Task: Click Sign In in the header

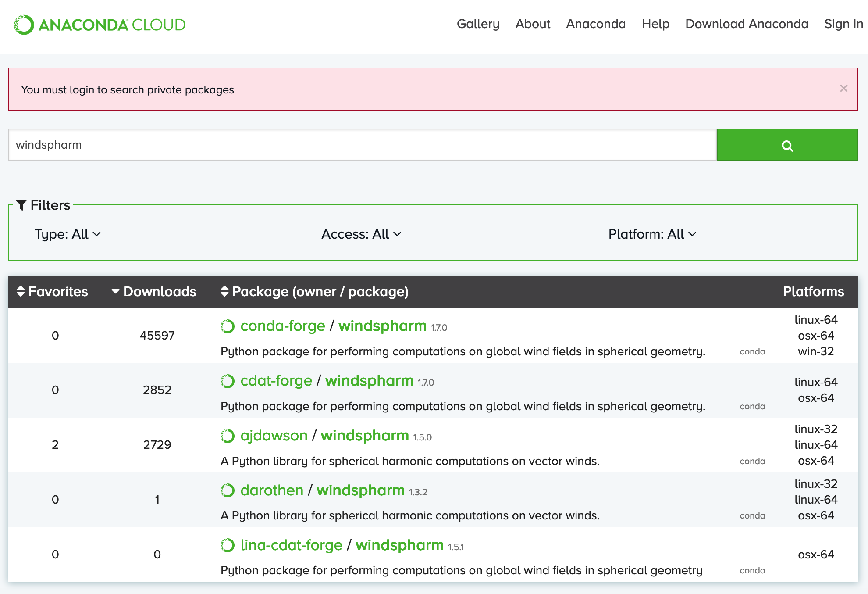Action: point(843,24)
